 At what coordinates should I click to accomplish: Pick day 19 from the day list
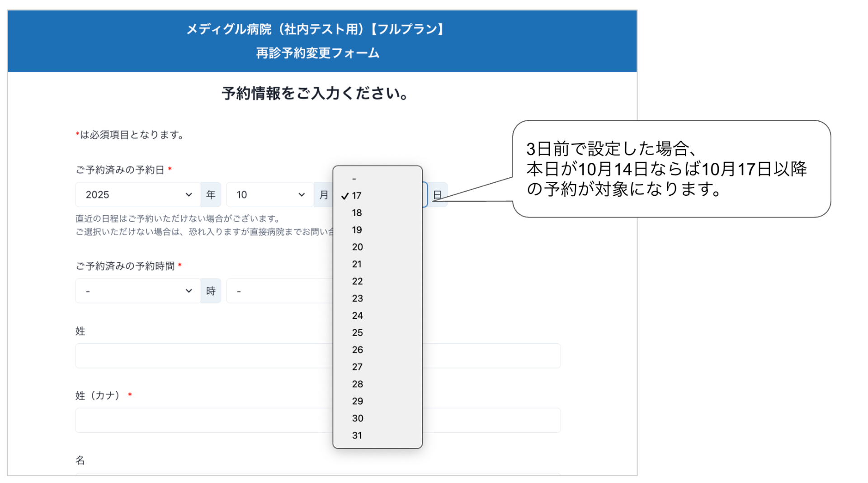coord(377,230)
